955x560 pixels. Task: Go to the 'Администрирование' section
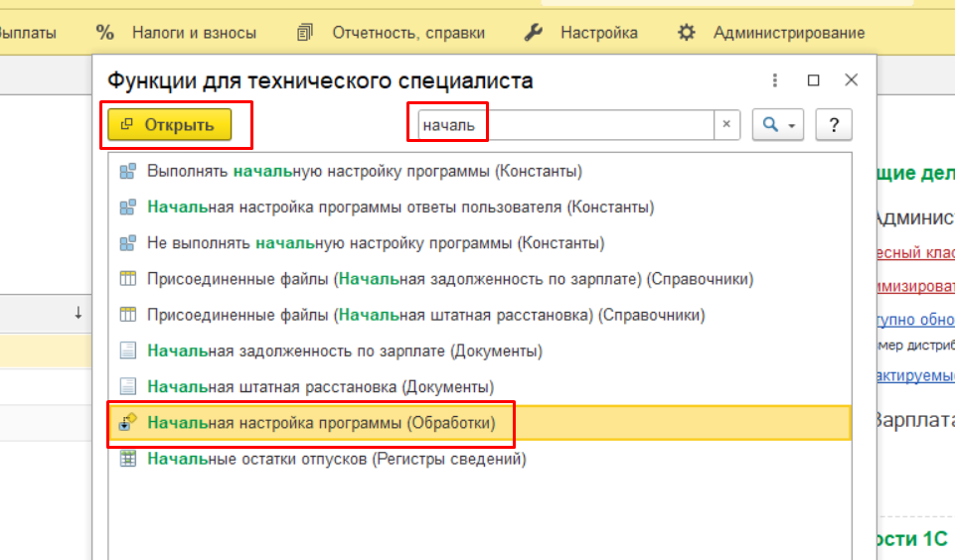(770, 33)
